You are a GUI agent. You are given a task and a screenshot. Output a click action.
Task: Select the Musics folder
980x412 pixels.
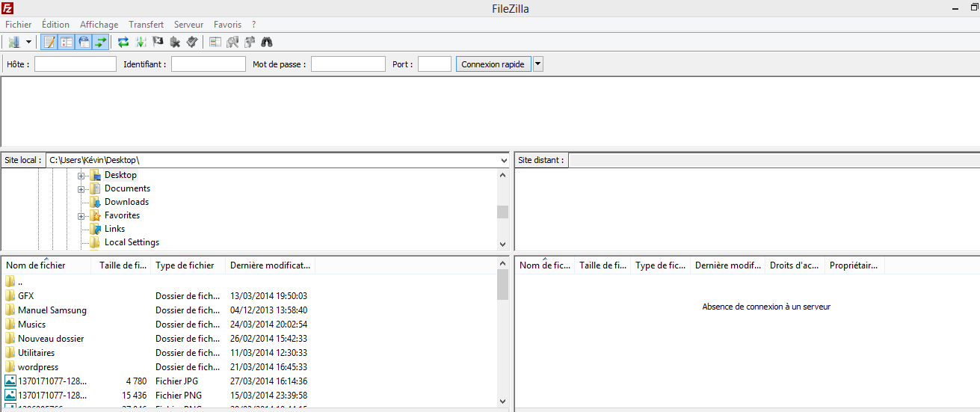point(32,325)
